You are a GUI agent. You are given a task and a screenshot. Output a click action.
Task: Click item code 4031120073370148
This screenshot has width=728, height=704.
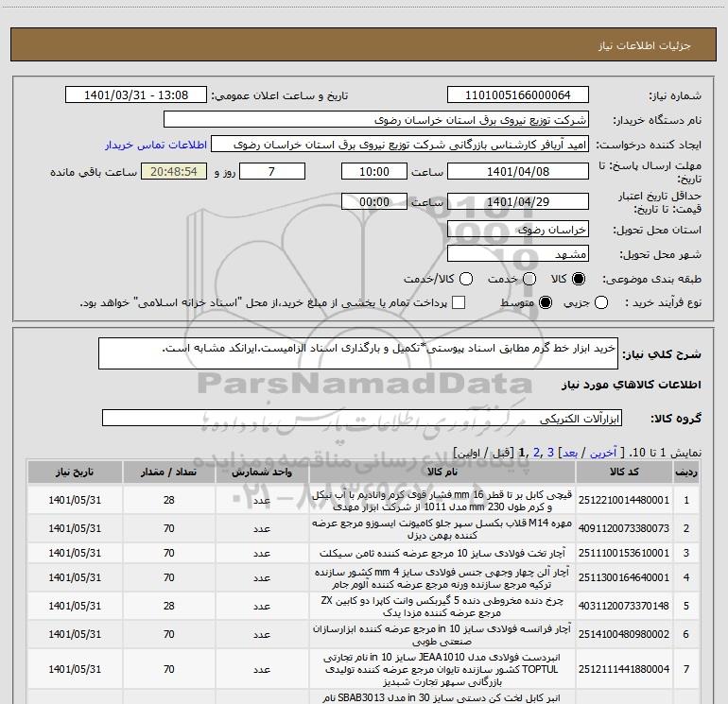coord(624,606)
